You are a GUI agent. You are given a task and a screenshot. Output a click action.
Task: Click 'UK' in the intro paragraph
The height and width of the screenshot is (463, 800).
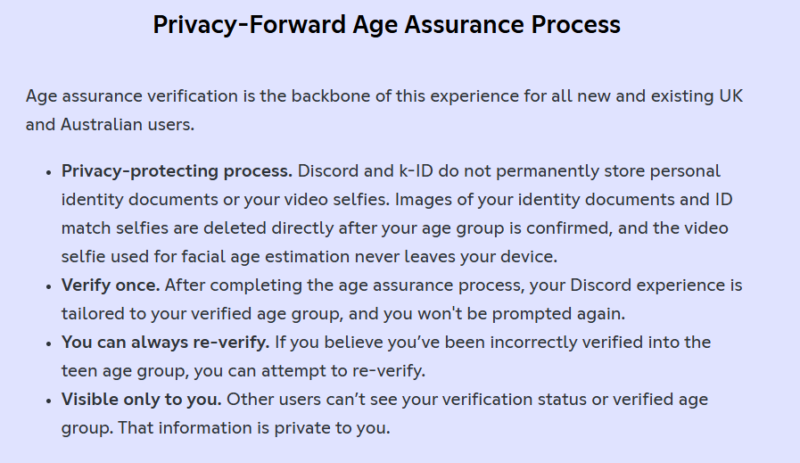click(731, 96)
